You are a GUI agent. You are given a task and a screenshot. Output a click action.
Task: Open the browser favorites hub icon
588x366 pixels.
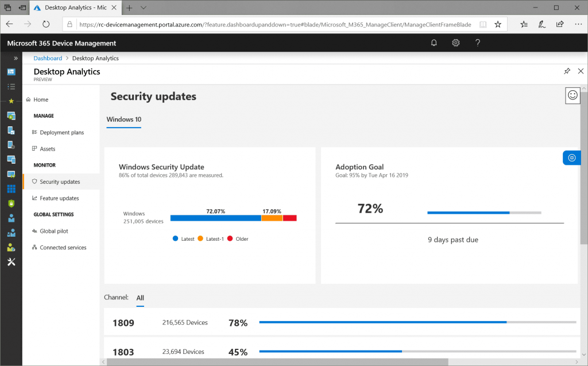524,24
